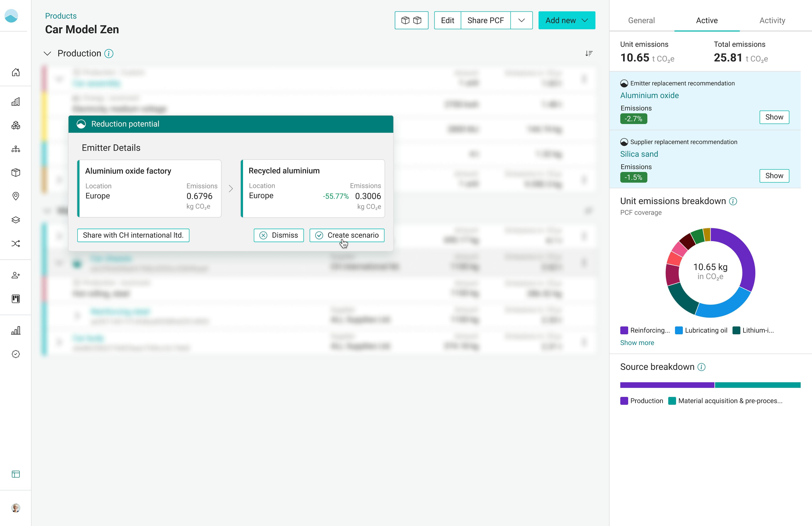Select the company buildings icon in sidebar

(x=16, y=101)
